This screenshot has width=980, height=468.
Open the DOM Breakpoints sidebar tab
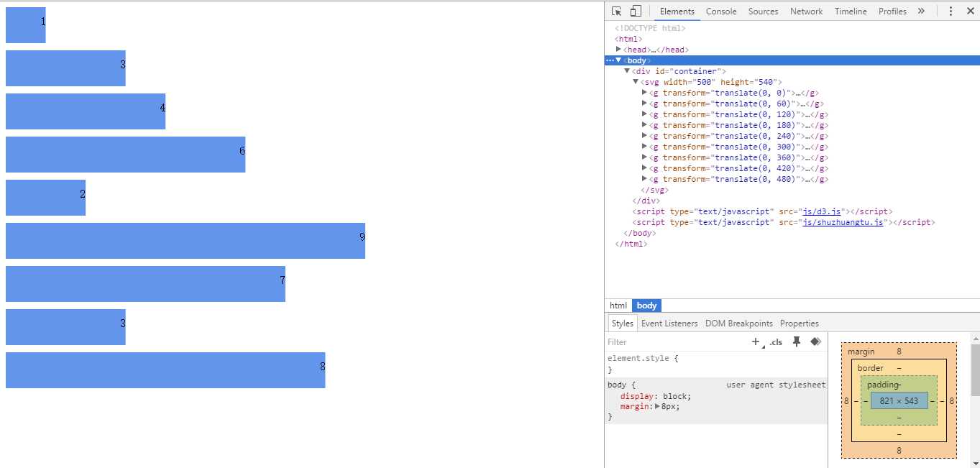tap(739, 324)
